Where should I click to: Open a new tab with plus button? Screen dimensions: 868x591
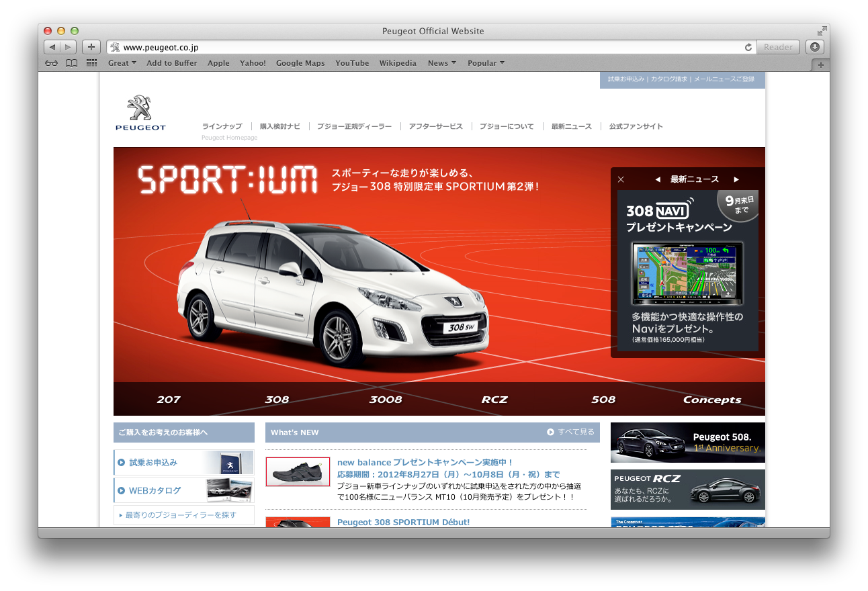(x=820, y=64)
